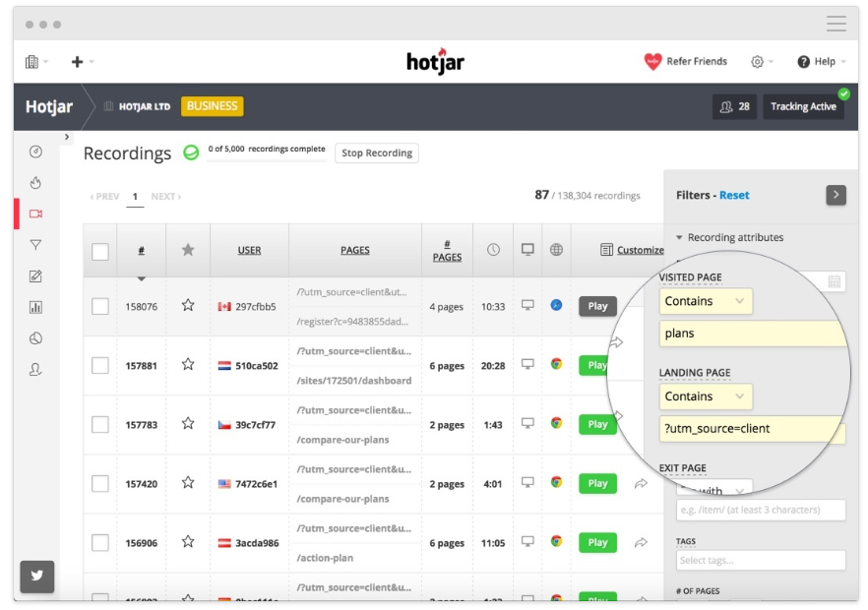This screenshot has height=610, width=868.
Task: Check the box for recording 157881
Action: 100,365
